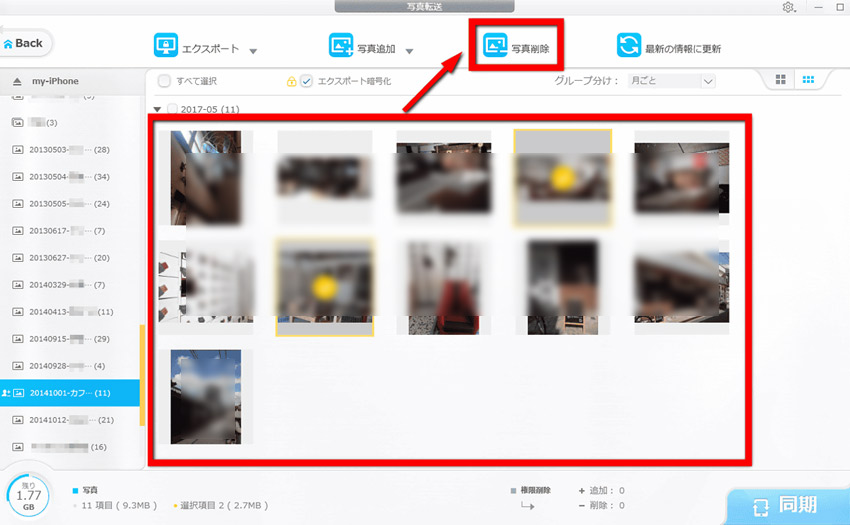Click the refresh (最新の情報に更新) icon
This screenshot has height=525, width=850.
coord(629,47)
